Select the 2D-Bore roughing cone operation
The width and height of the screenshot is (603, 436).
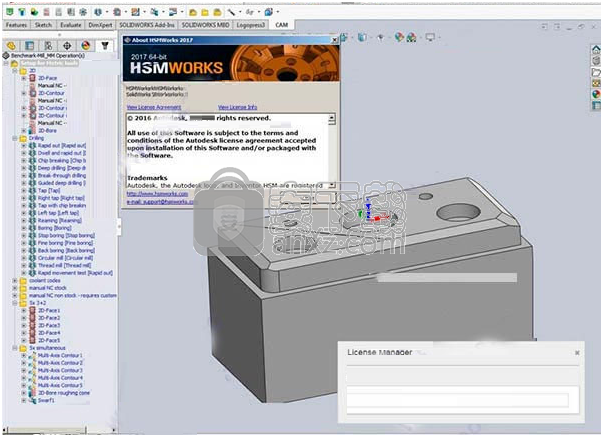tap(64, 393)
